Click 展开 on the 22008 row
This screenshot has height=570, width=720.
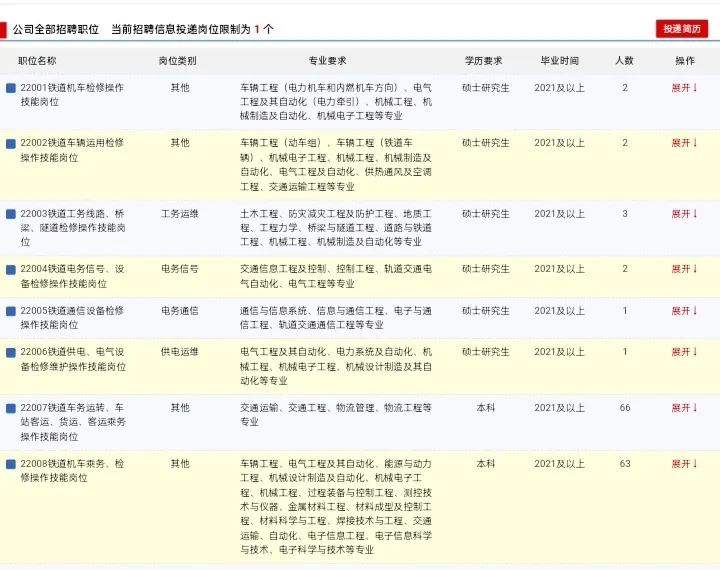coord(684,464)
